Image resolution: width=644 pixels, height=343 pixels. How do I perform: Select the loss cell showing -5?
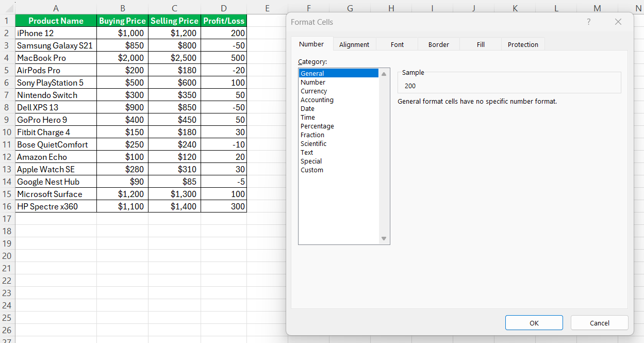point(224,182)
